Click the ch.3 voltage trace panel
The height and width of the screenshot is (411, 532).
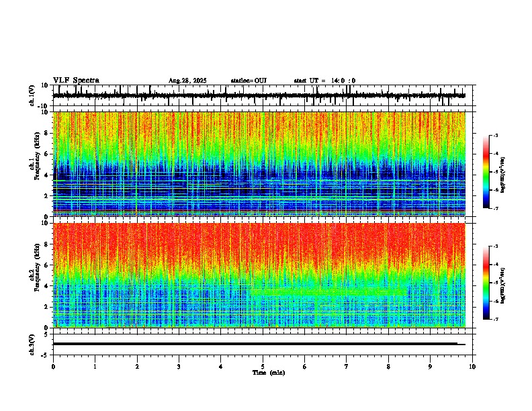[x=264, y=345]
